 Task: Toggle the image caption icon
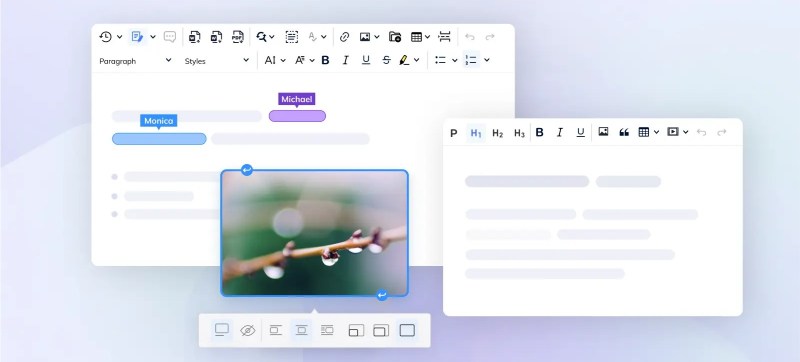point(222,330)
